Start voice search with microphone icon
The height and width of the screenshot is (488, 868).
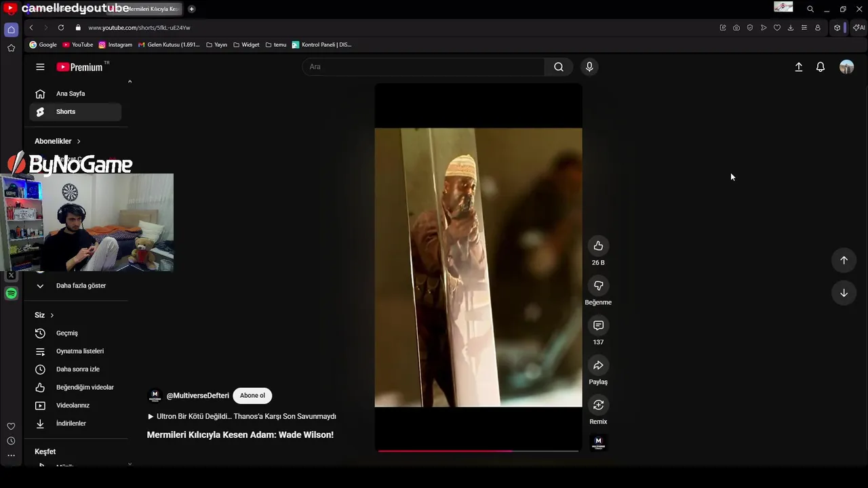click(x=589, y=67)
